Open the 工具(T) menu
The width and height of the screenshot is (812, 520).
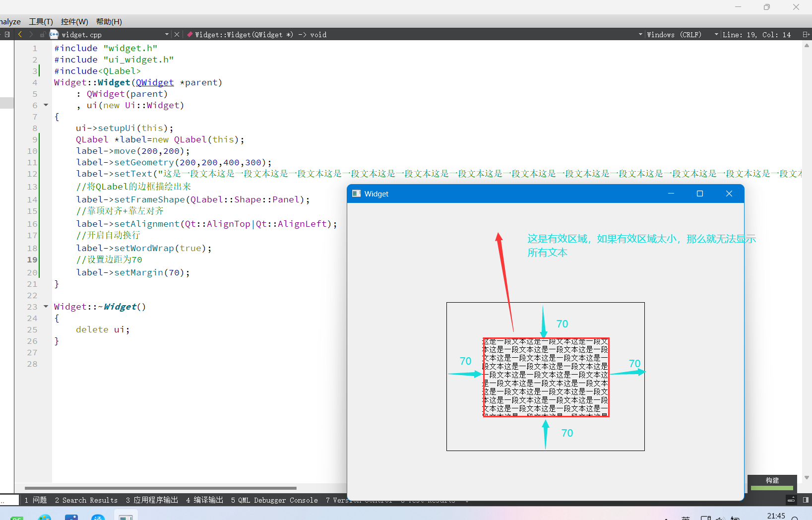41,21
